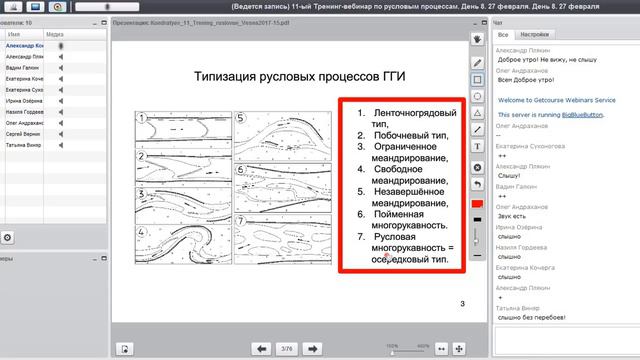Maximize the presentation window

[484, 23]
